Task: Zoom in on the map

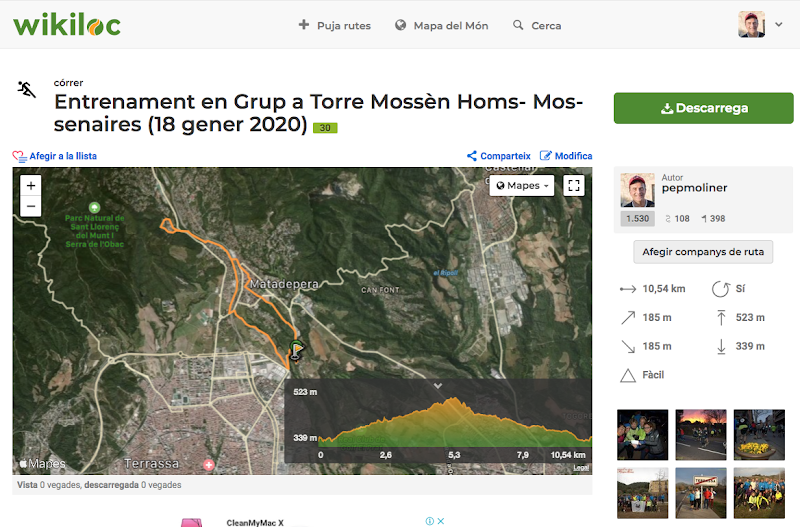Action: [31, 186]
